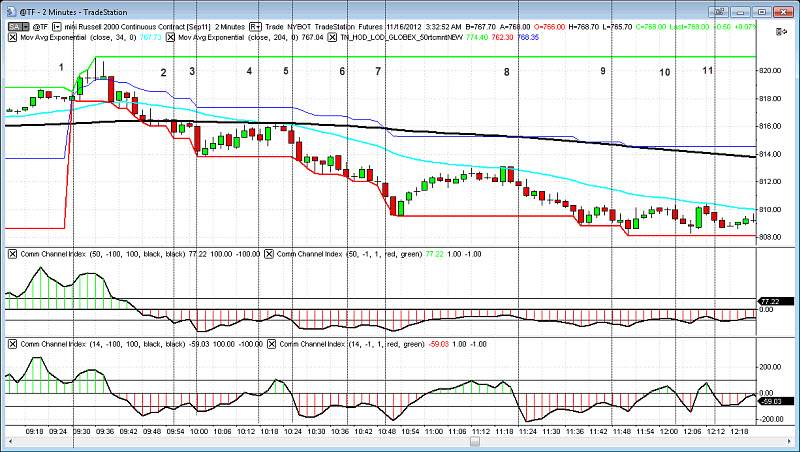Toggle the Comm Channel Index 14, -1, 1 box

coord(271,344)
